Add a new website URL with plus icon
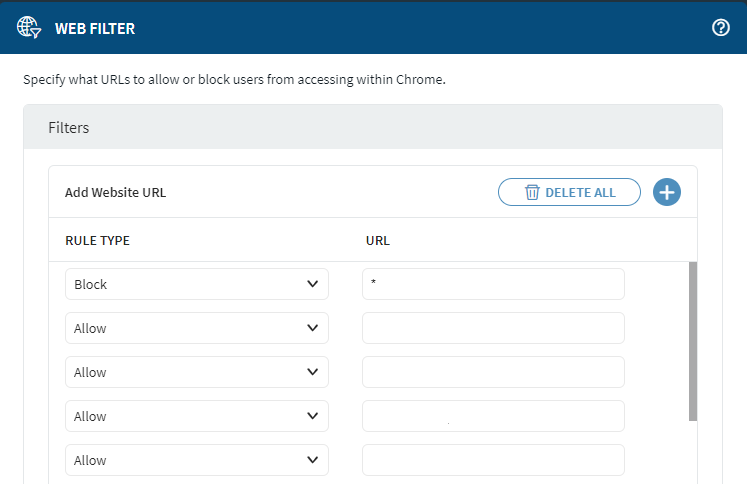747x484 pixels. click(667, 192)
